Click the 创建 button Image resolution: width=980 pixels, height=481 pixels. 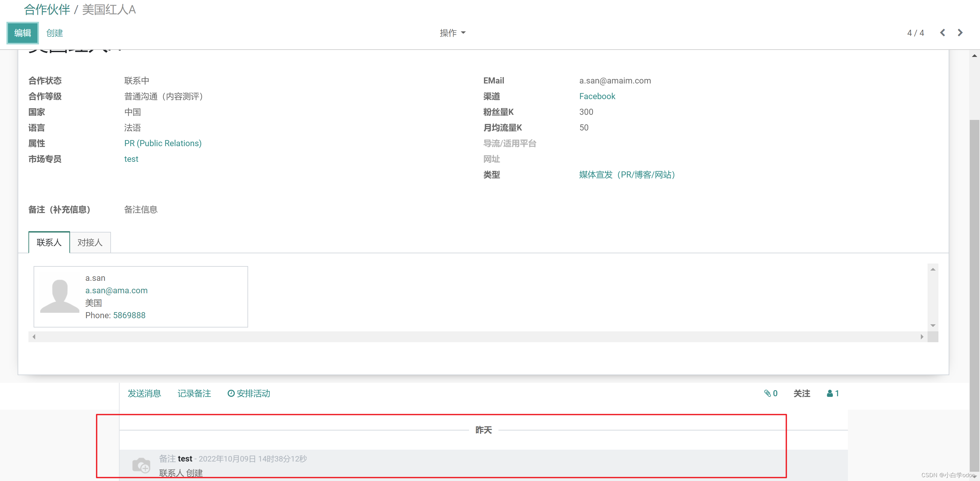point(54,33)
